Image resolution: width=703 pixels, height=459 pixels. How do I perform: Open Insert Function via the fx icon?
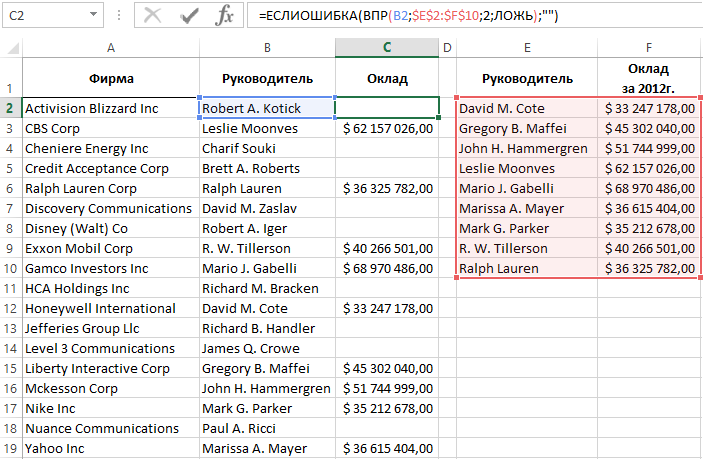[226, 16]
